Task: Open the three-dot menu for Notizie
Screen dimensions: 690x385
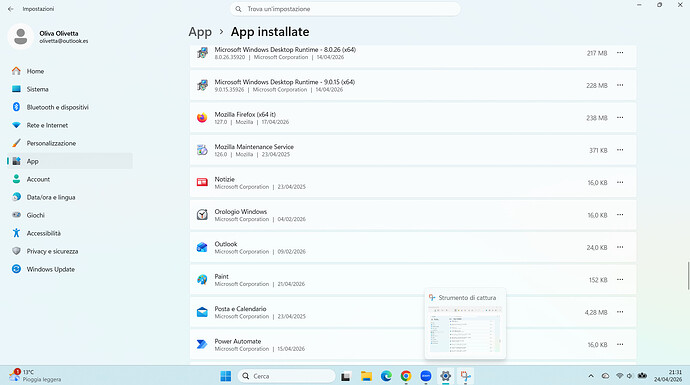Action: tap(620, 182)
